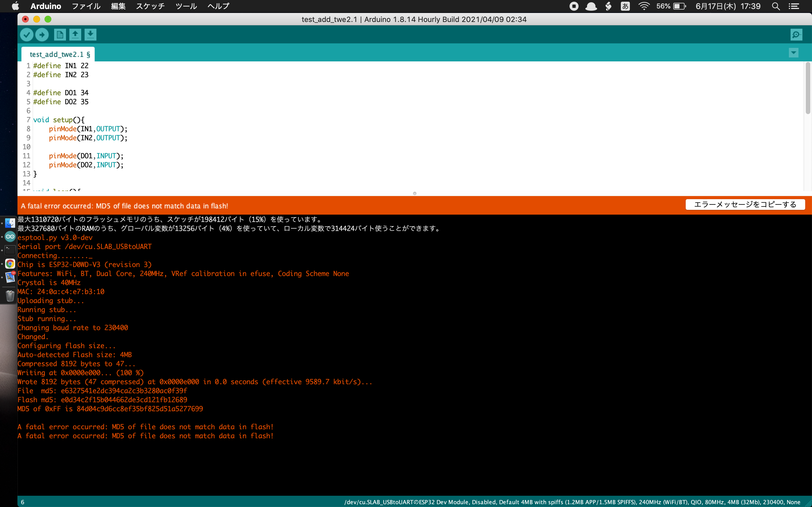Click the Upload arrow button
The height and width of the screenshot is (507, 812).
pyautogui.click(x=42, y=35)
